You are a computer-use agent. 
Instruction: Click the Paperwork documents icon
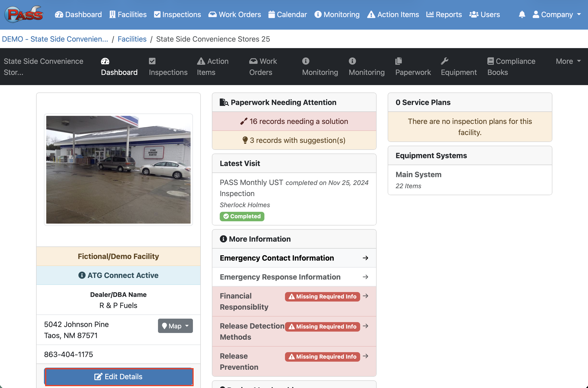tap(398, 61)
